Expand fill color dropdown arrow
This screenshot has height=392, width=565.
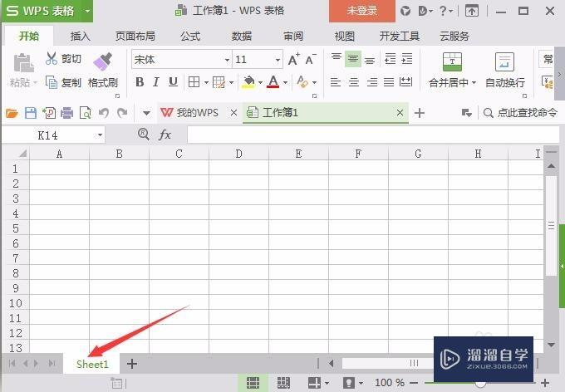pyautogui.click(x=260, y=82)
